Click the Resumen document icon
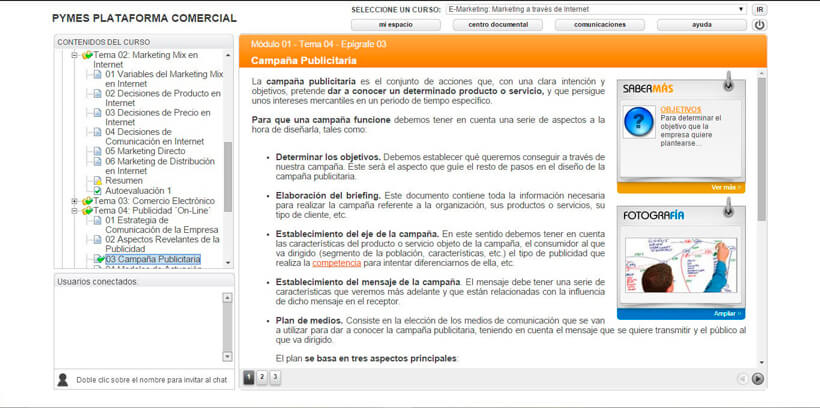This screenshot has height=408, width=820. (x=97, y=181)
